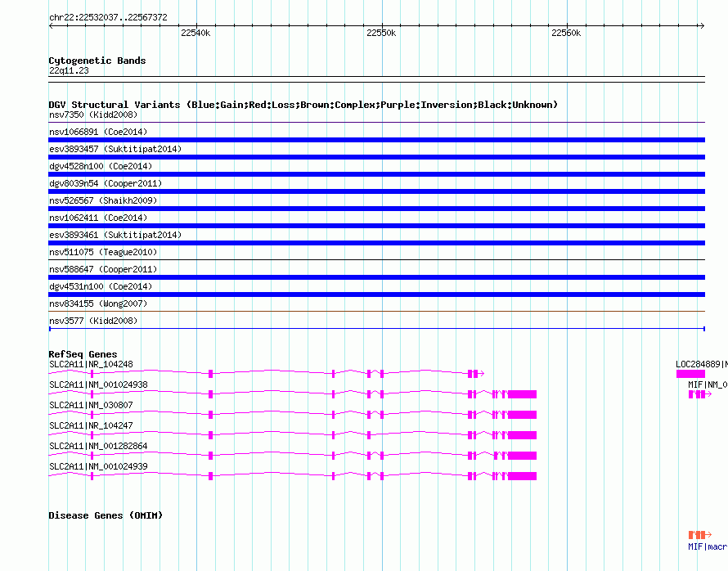Select the DGV Structural Variants track heading
The width and height of the screenshot is (728, 571).
tap(303, 105)
